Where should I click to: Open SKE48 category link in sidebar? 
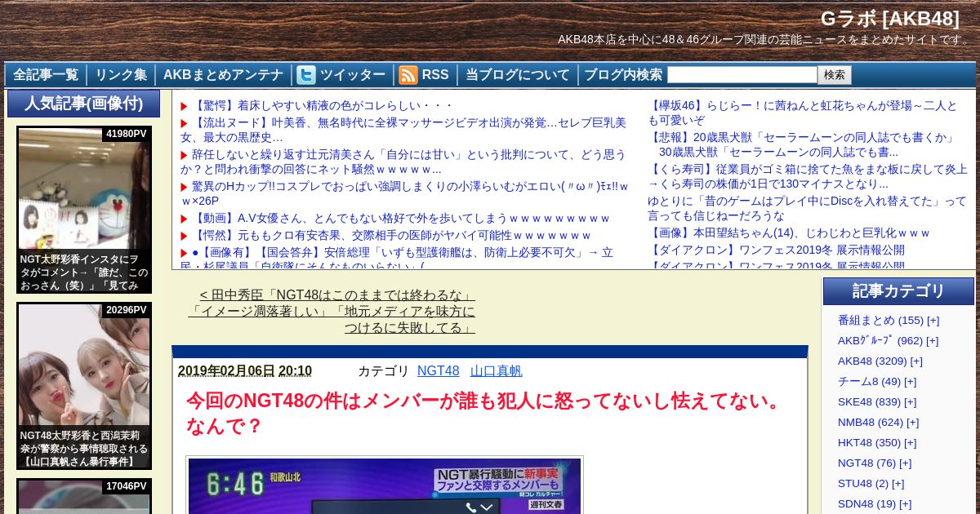coord(869,402)
